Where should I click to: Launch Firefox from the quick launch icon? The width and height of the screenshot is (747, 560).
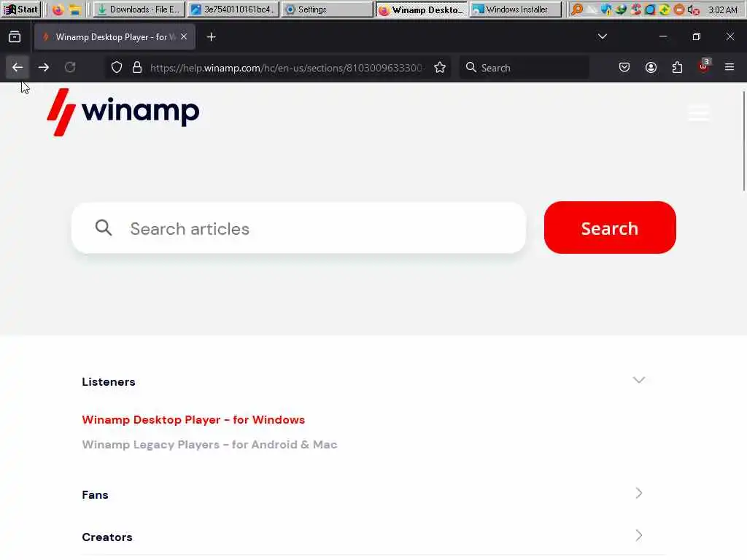point(58,9)
